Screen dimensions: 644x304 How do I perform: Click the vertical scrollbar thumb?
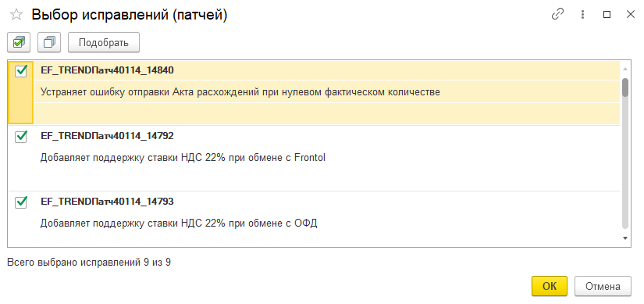coord(625,88)
